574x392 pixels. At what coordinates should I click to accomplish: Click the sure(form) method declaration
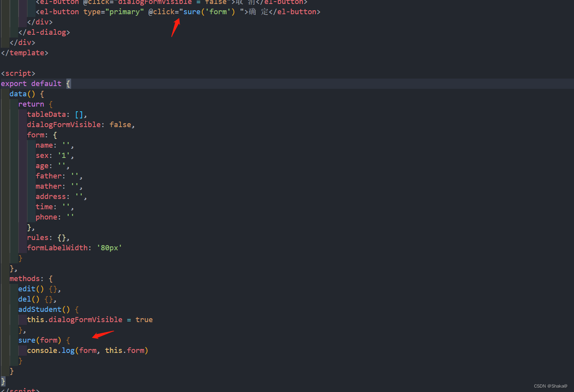tap(44, 340)
